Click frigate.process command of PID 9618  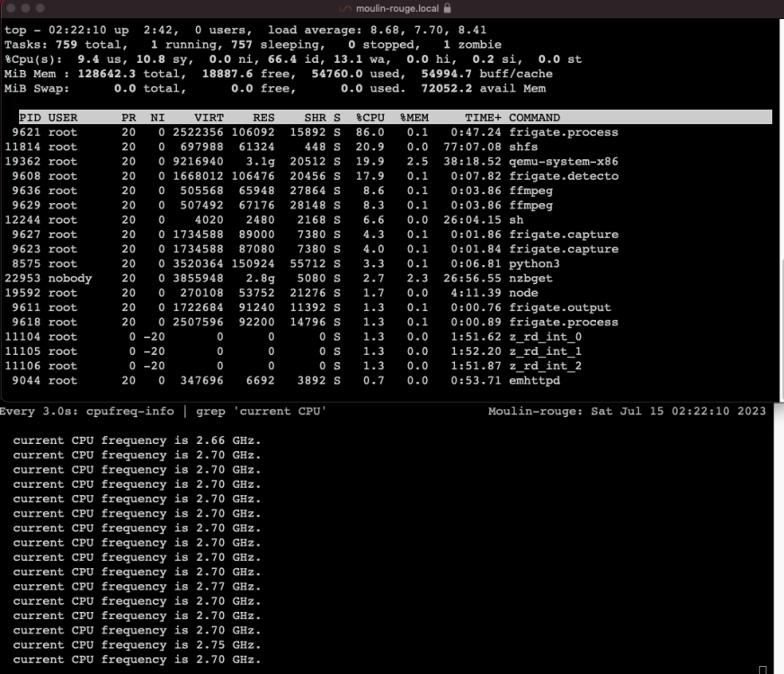[564, 323]
